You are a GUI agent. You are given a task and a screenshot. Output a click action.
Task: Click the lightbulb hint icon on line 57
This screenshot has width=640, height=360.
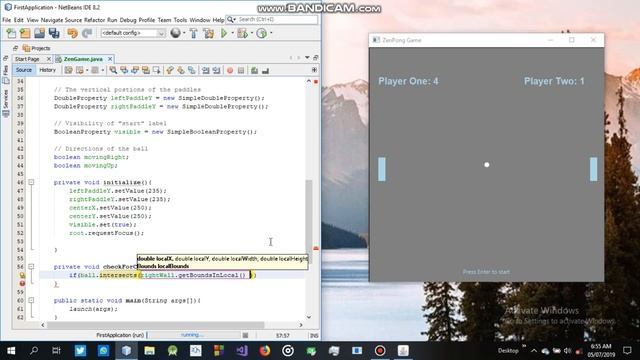pos(22,275)
